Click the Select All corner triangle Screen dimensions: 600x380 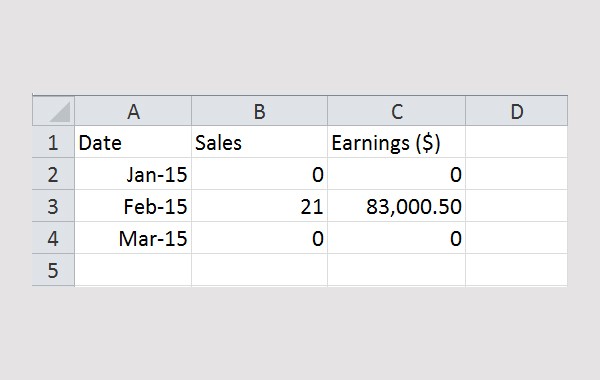(x=53, y=111)
